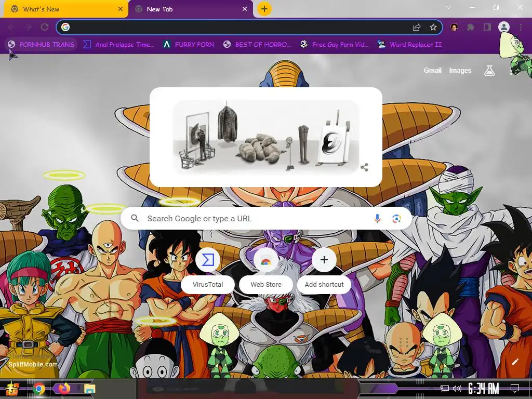Click the VirusTotal shortcut label
Screen dimensions: 532x399
[x=208, y=284]
